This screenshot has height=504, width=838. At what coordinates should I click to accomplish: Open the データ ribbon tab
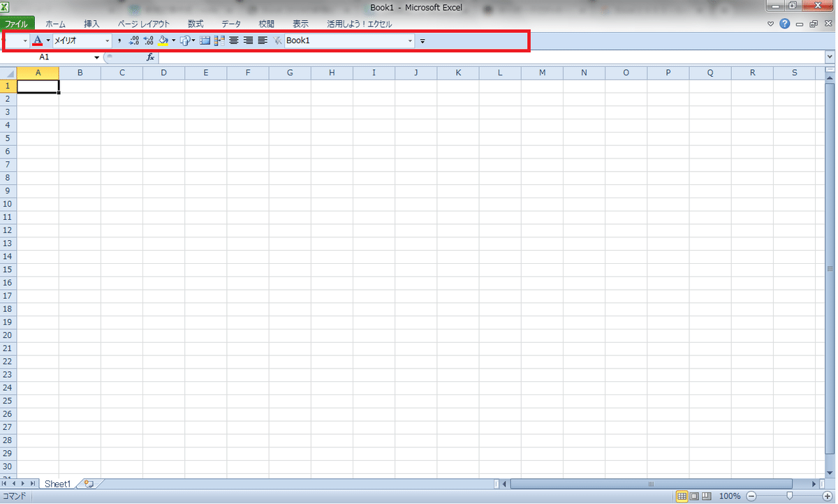[x=231, y=24]
